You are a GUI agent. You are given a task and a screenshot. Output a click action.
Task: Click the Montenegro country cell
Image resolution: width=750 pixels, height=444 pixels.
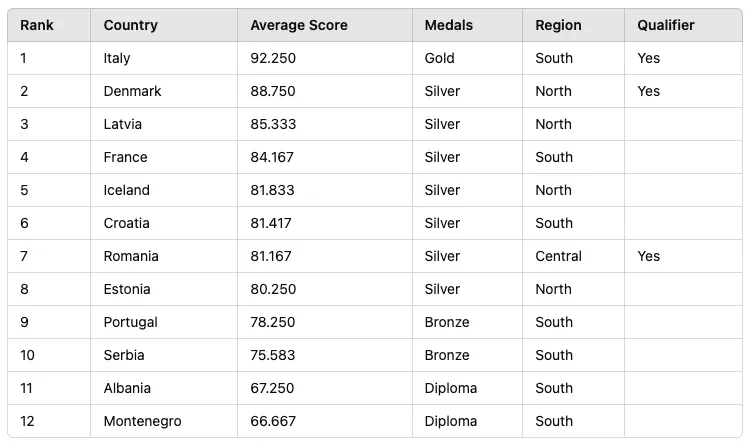142,421
